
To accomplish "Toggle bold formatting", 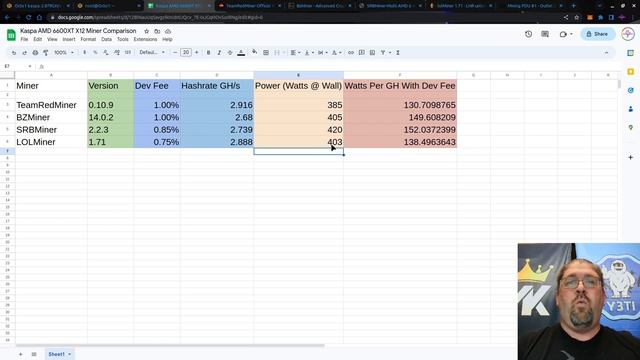I will (208, 53).
